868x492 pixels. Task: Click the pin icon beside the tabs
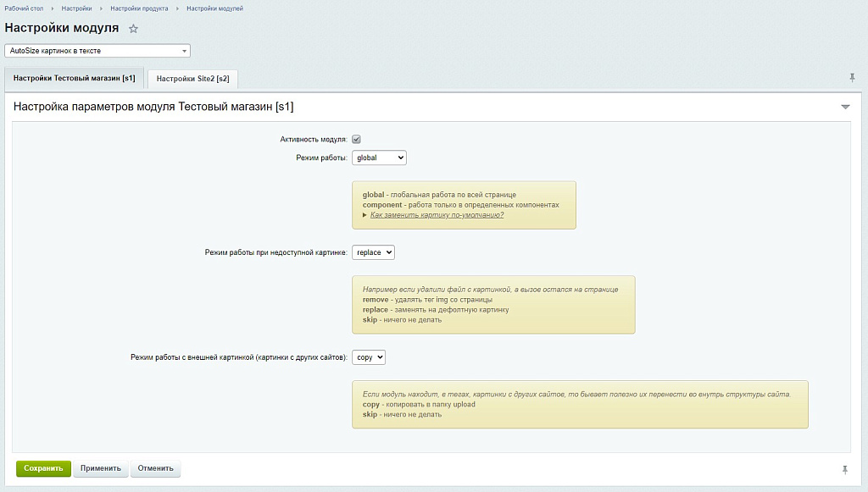coord(852,78)
